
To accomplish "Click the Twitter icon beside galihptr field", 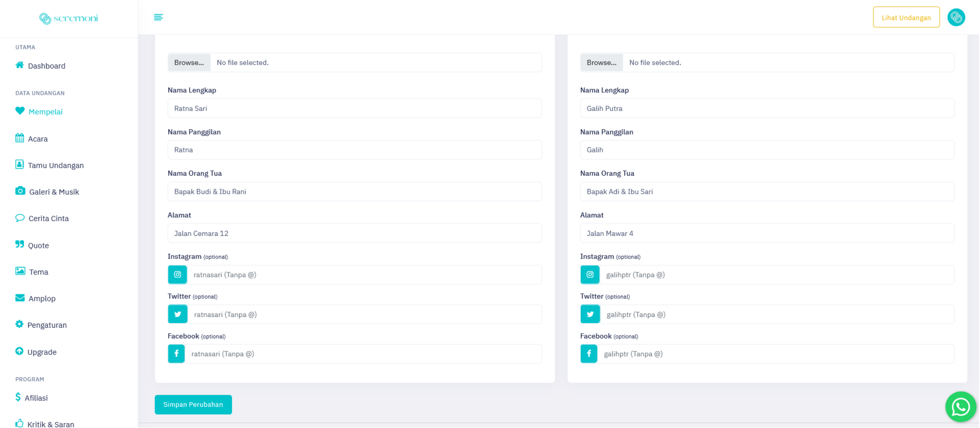I will point(590,314).
